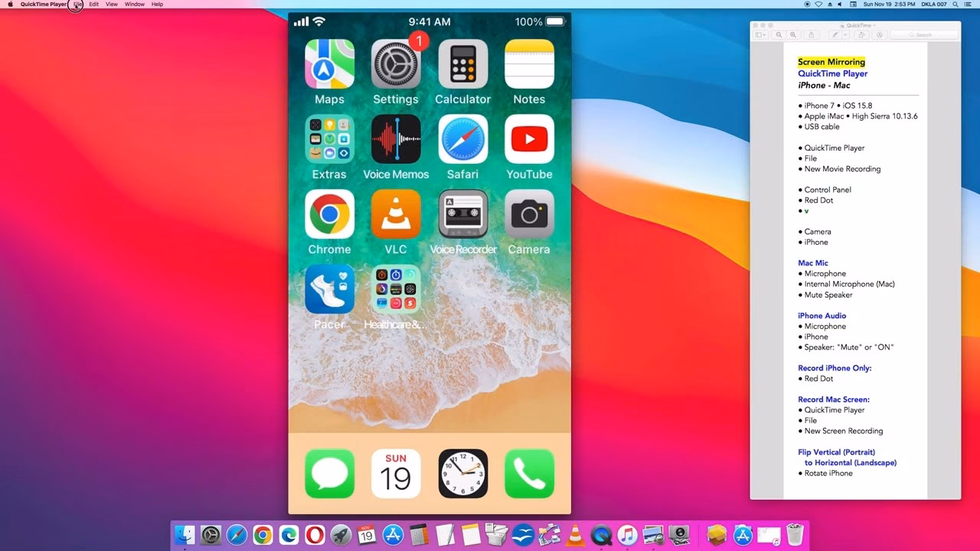The height and width of the screenshot is (551, 980).
Task: Open iTunes from the Dock
Action: (x=626, y=535)
